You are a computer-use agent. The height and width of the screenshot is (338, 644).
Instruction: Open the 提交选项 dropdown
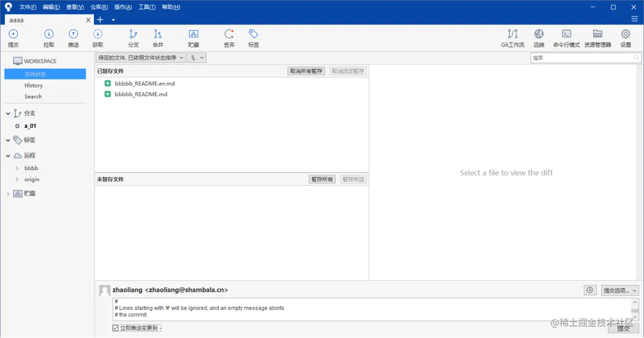620,290
